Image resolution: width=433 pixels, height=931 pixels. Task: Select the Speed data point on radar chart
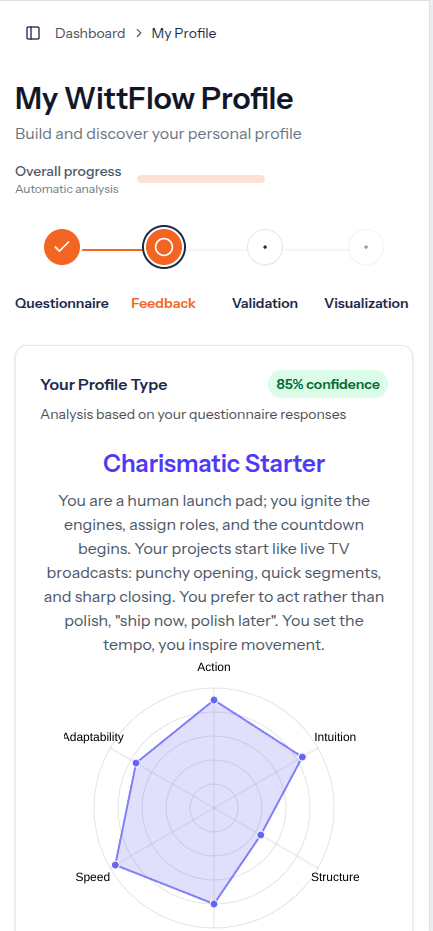pos(115,864)
